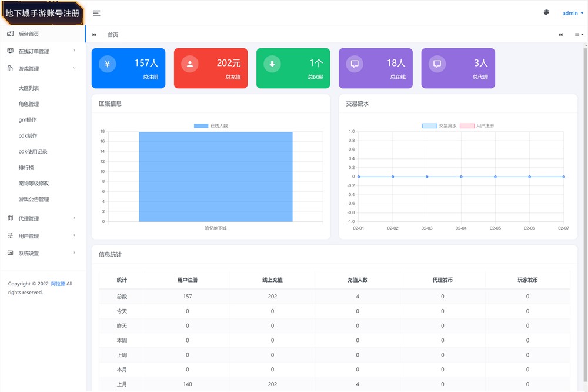This screenshot has height=392, width=588.
Task: Open the tab options dropdown menu
Action: pyautogui.click(x=579, y=35)
